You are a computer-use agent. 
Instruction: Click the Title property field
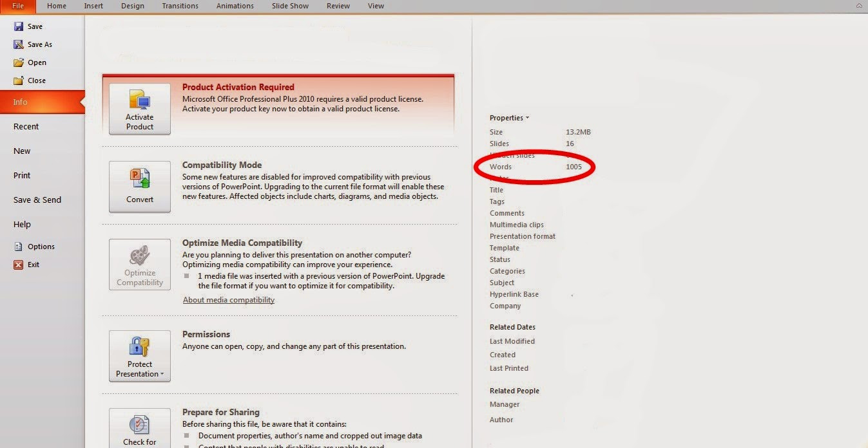pyautogui.click(x=496, y=190)
